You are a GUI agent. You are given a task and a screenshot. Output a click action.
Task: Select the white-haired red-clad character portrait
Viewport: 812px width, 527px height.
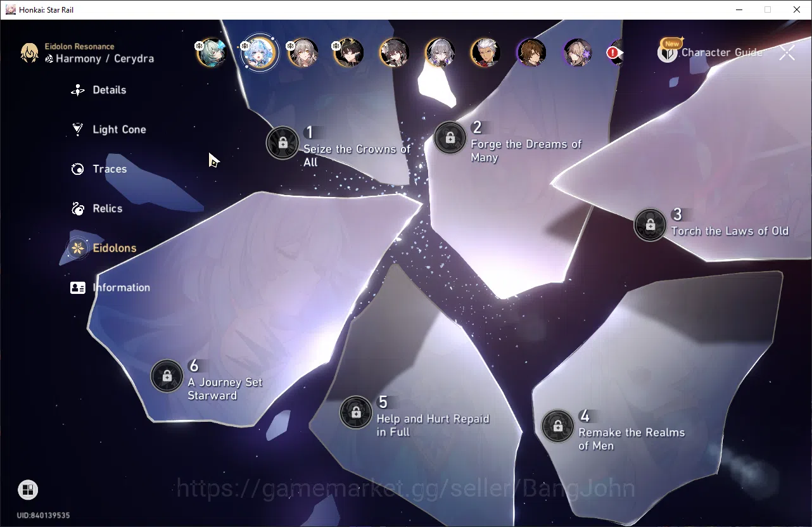point(486,53)
